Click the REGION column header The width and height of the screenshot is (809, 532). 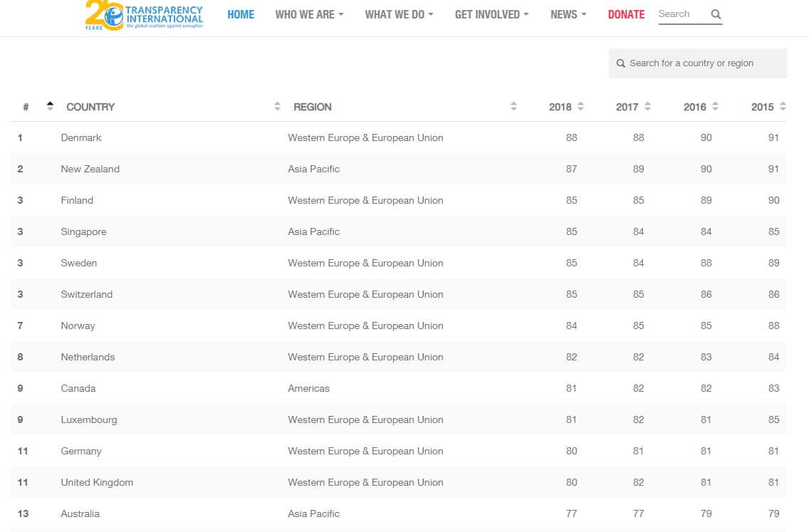pyautogui.click(x=312, y=107)
